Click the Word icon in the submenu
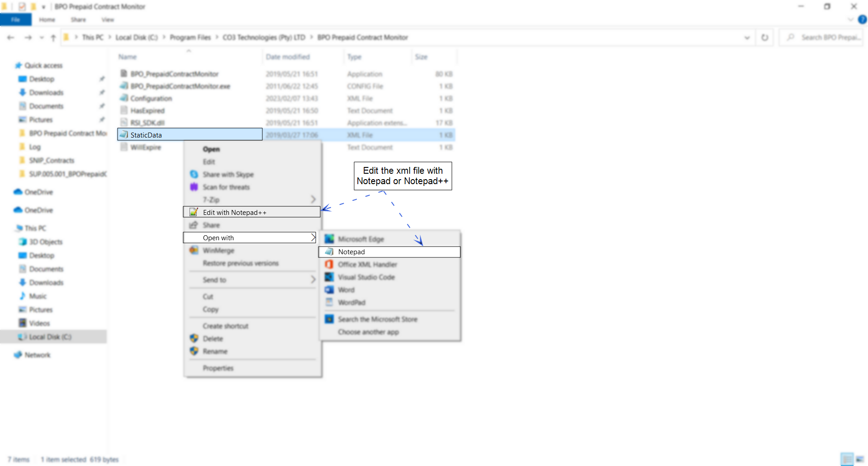 [329, 290]
